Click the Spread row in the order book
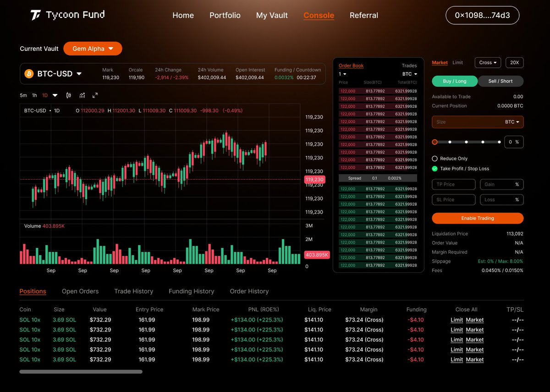The image size is (550, 392). 378,178
